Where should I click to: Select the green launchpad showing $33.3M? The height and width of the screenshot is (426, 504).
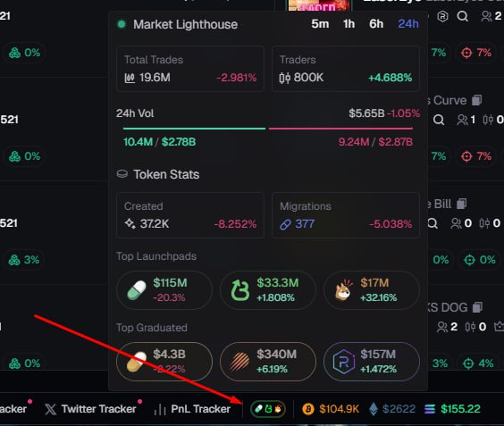268,290
